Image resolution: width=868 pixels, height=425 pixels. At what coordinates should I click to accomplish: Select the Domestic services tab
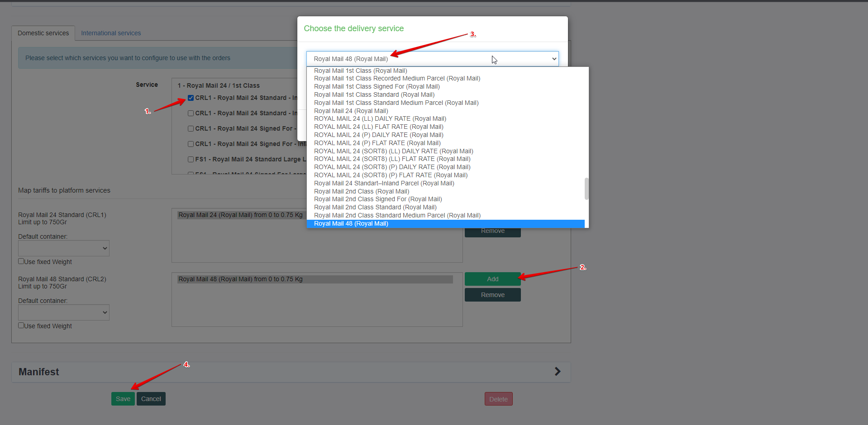(43, 33)
